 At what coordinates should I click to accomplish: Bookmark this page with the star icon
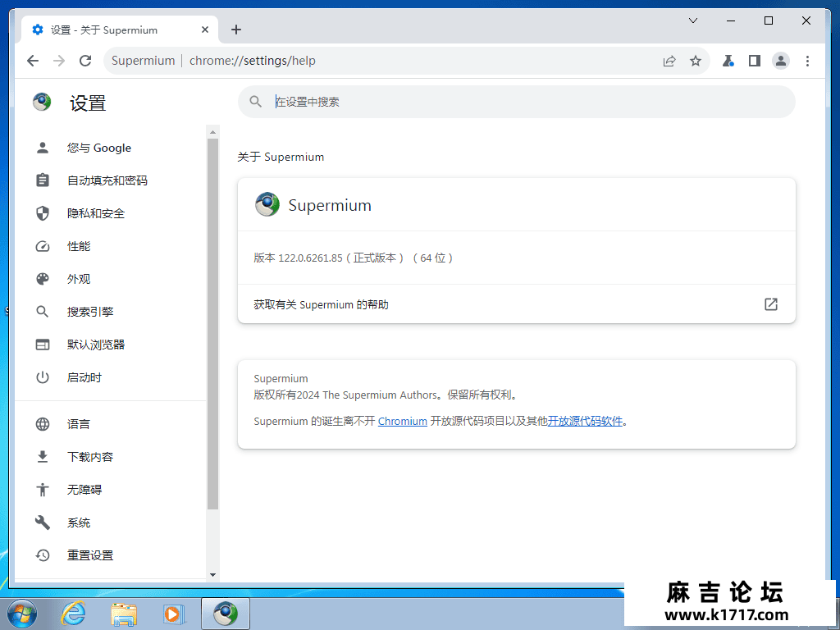click(696, 61)
